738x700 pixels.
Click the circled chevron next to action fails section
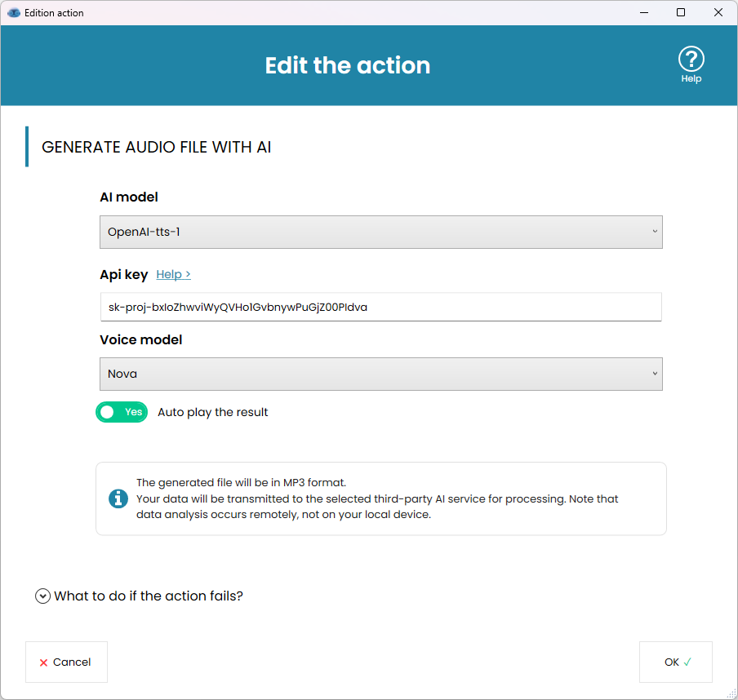point(42,596)
